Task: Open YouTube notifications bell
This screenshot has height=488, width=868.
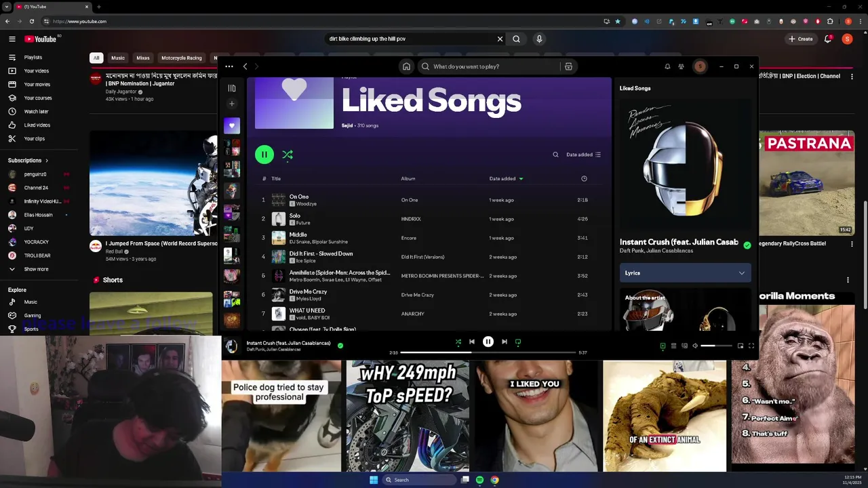Action: click(x=828, y=39)
